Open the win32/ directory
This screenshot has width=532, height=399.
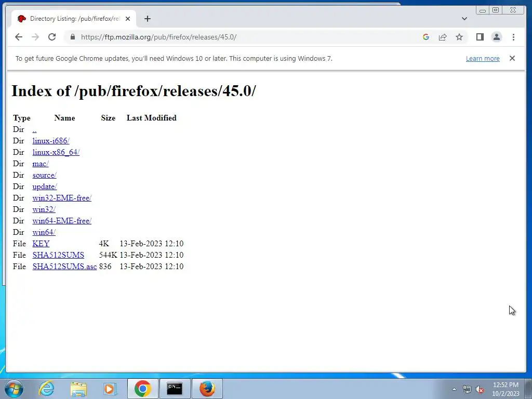pyautogui.click(x=44, y=209)
